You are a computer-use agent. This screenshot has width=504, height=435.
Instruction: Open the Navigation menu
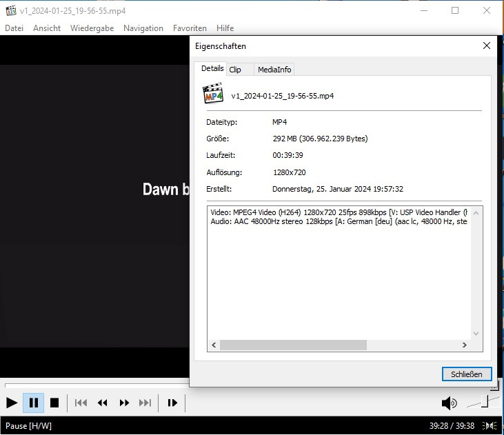(143, 28)
